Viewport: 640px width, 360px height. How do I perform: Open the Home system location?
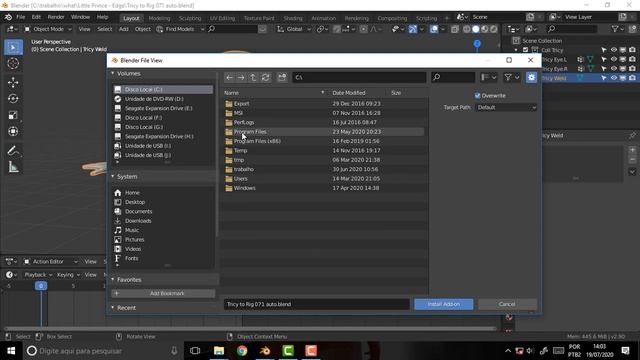pyautogui.click(x=132, y=193)
